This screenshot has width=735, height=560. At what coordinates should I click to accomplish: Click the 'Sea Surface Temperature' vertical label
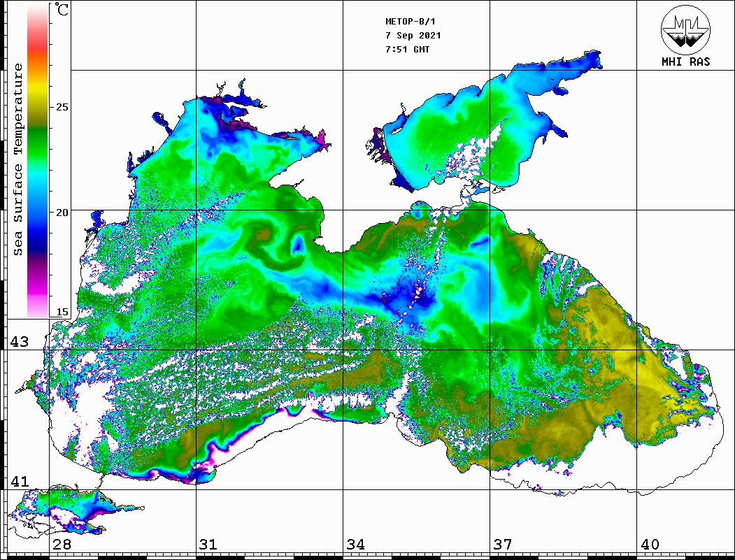tap(17, 160)
